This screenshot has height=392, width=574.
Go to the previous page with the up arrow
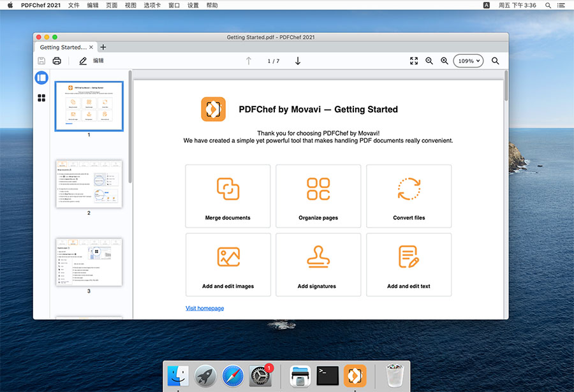(249, 61)
